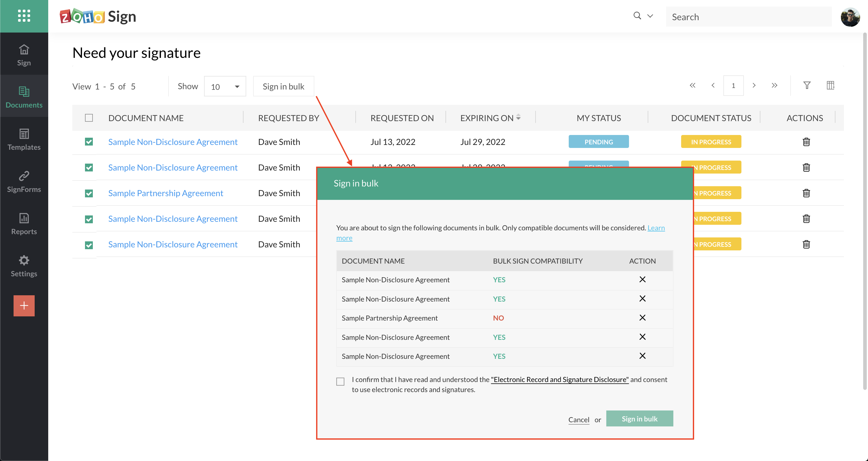Open the user profile avatar

850,17
